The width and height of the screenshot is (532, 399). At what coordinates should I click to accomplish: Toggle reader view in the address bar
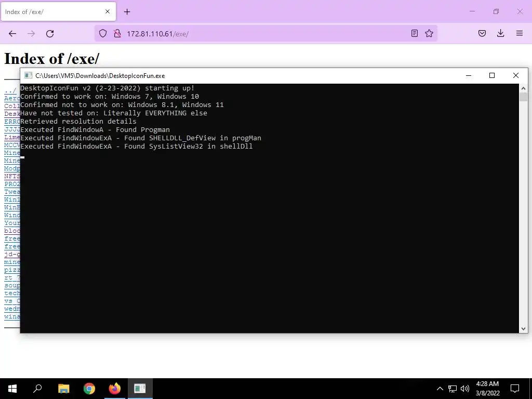point(414,33)
